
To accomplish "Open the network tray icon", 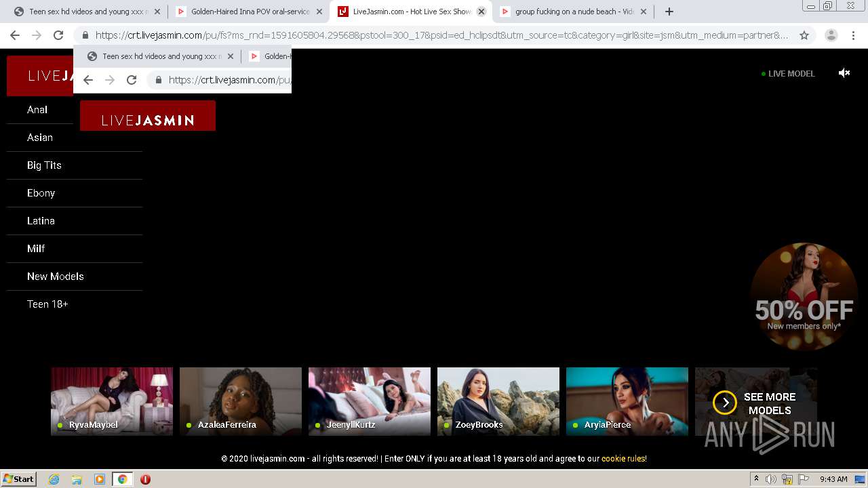I will [787, 479].
